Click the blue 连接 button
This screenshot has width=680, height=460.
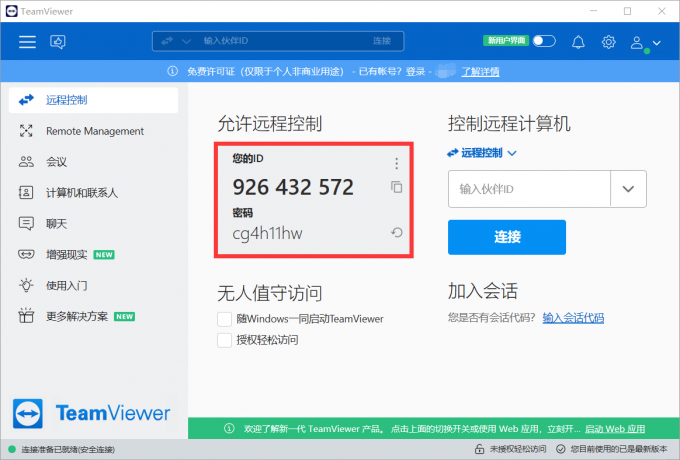coord(506,237)
